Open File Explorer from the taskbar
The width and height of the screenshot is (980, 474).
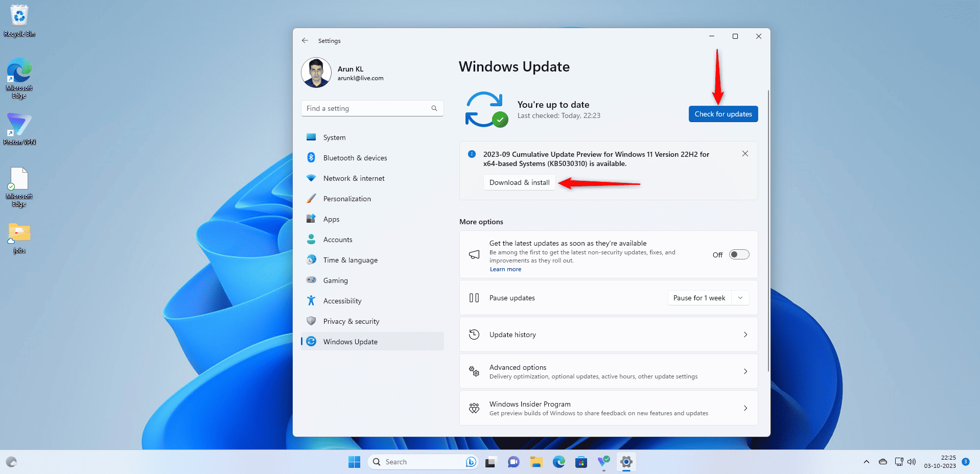(536, 462)
